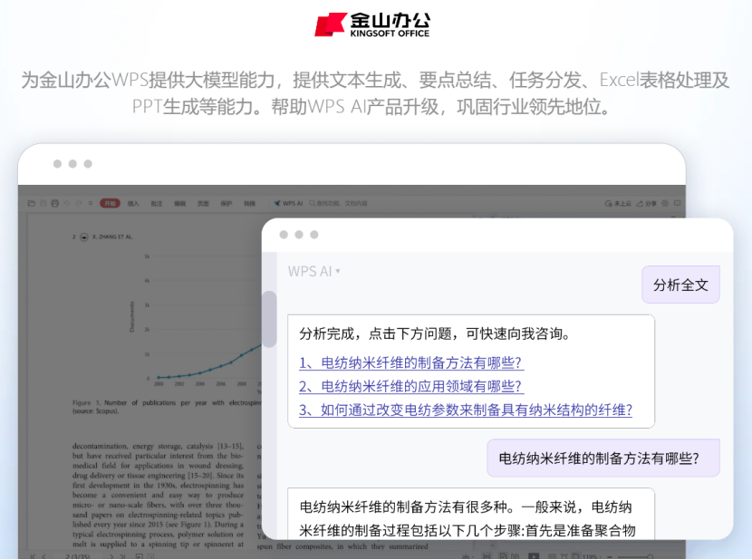The height and width of the screenshot is (560, 752).
Task: Select the red 开始 tab
Action: (110, 204)
